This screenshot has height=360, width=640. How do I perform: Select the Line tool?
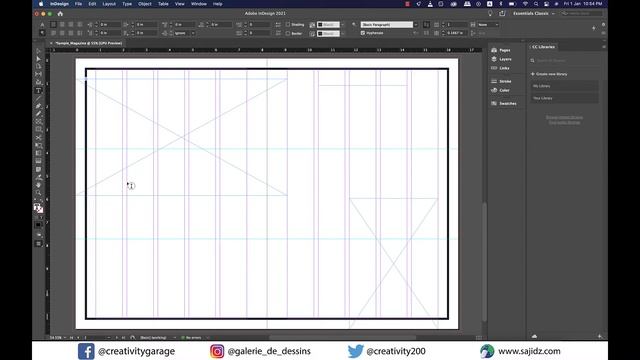point(38,98)
